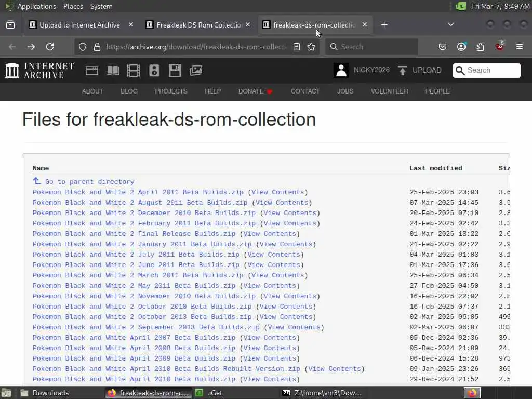Screen dimensions: 532x399
Task: Click the DONATE navigation link
Action: point(255,91)
